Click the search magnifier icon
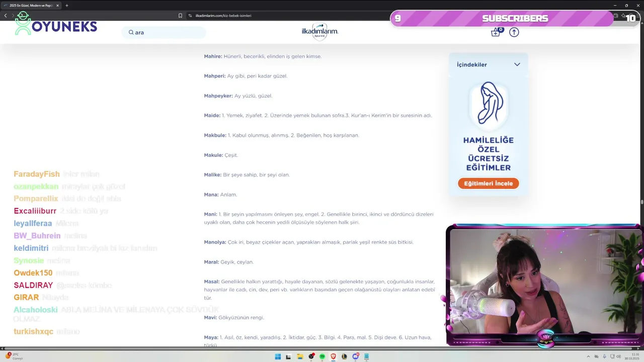The width and height of the screenshot is (644, 362). coord(131,32)
